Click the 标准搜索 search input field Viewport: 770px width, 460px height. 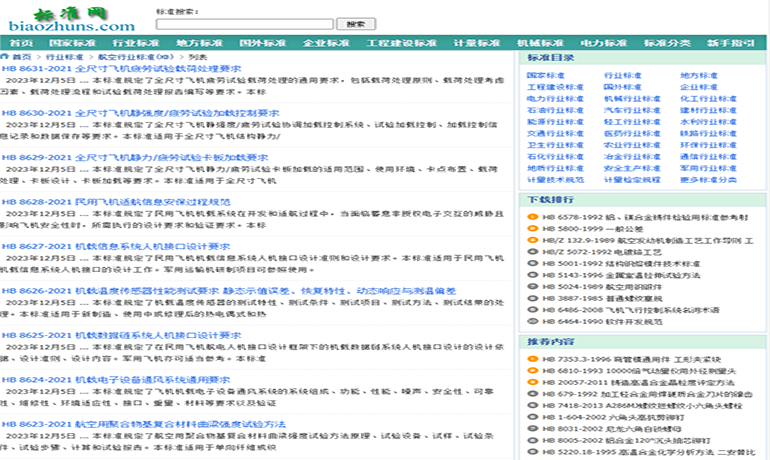tap(244, 23)
